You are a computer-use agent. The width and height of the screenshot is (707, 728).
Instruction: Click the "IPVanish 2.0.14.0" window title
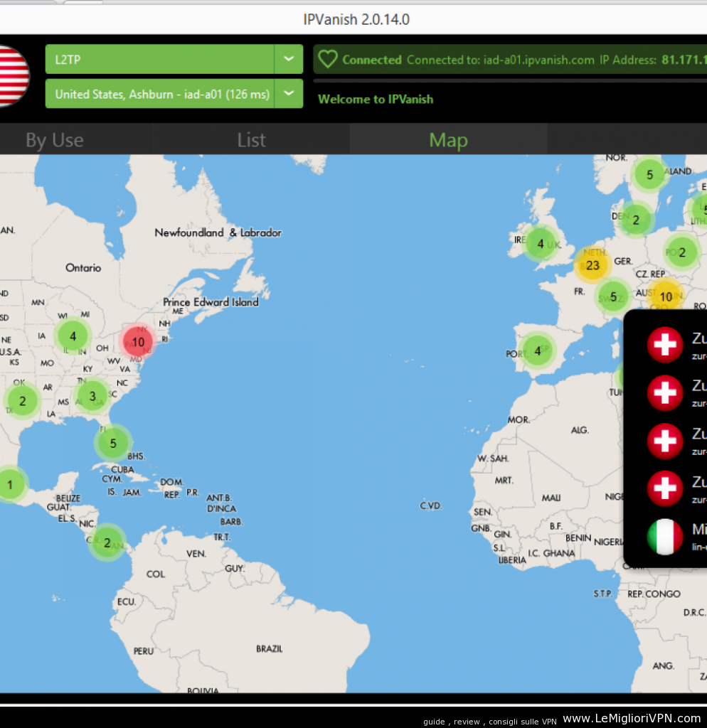[356, 19]
